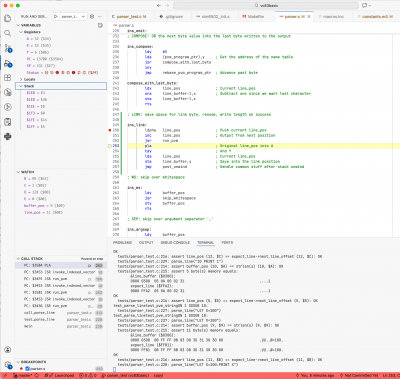Select the test_parse_line stack frame
Image resolution: width=400 pixels, height=379 pixels.
pos(61,320)
